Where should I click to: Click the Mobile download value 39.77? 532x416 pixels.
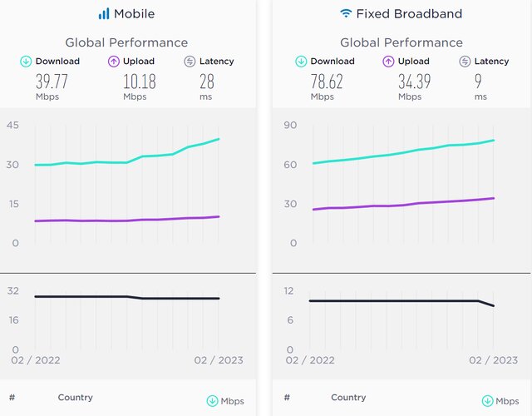click(52, 81)
